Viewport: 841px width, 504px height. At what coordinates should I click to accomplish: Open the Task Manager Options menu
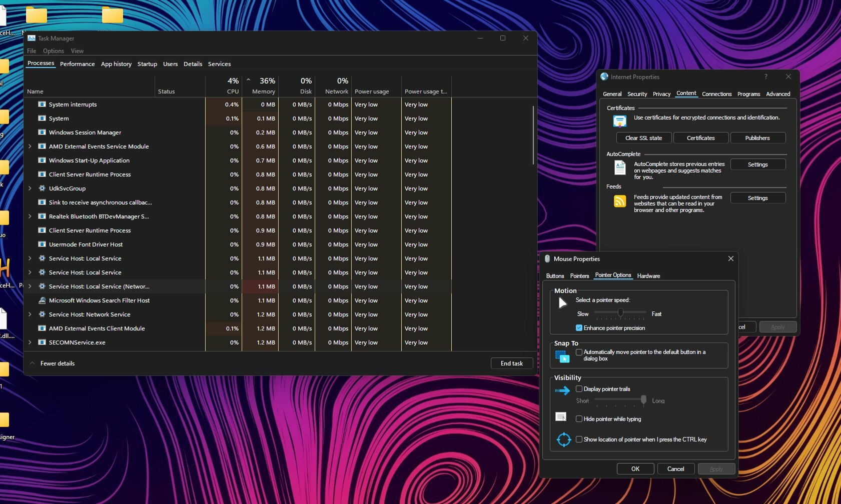point(54,51)
